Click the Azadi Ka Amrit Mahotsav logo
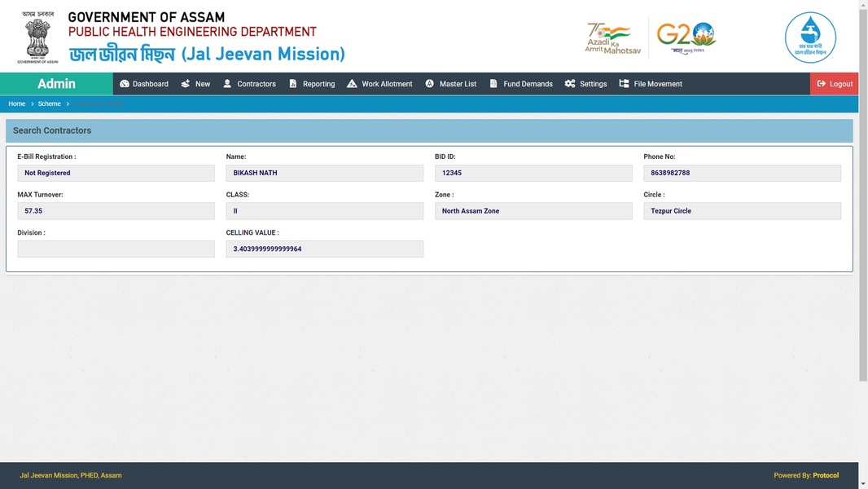Viewport: 868px width, 489px height. (613, 38)
